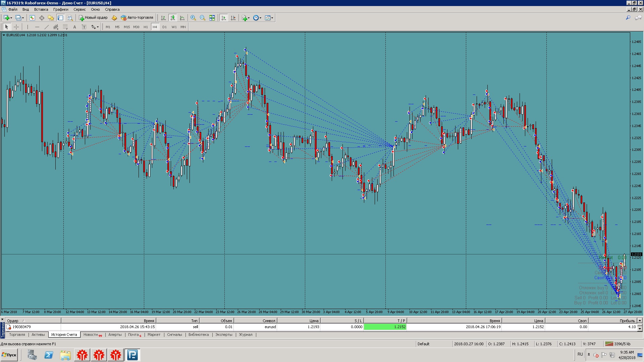Open the Журнал terminal tab

[x=246, y=335]
